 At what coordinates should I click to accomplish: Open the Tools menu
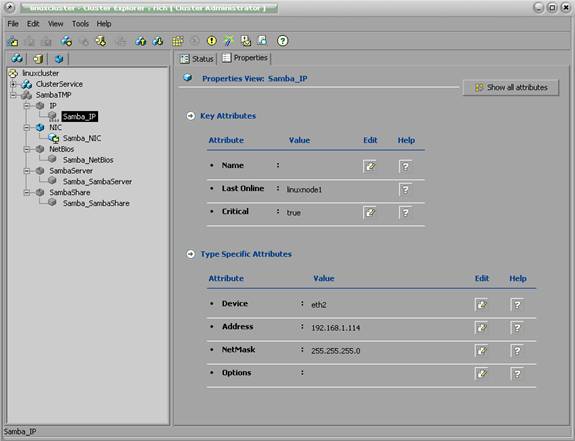click(80, 24)
